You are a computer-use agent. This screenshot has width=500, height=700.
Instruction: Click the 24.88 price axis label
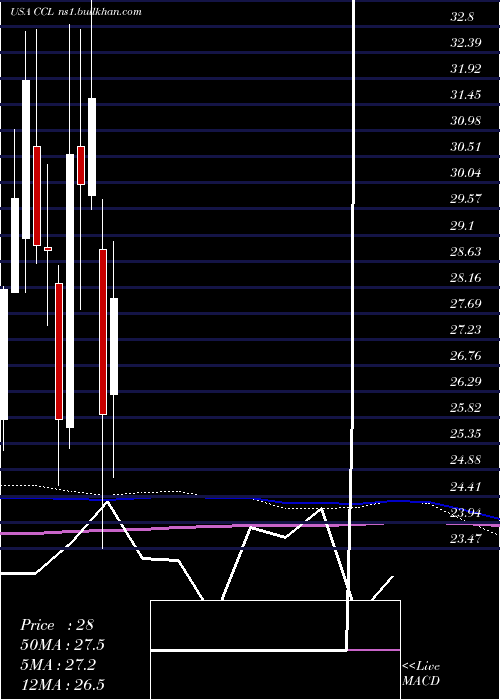click(x=466, y=460)
